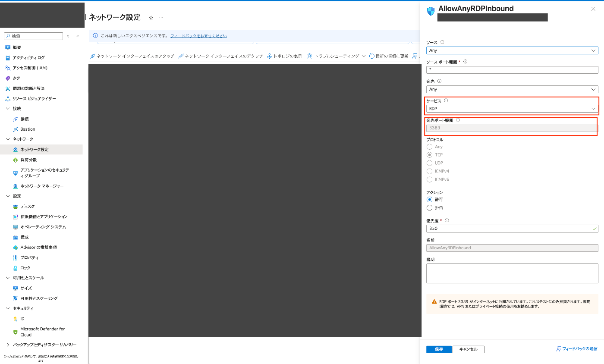Click the info icon beside 優先度 label
604x364 pixels.
point(447,220)
